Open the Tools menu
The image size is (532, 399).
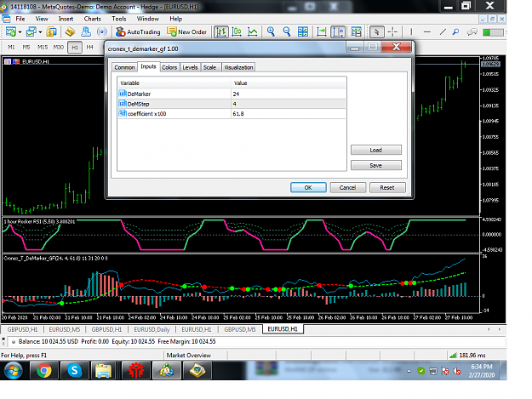(119, 19)
